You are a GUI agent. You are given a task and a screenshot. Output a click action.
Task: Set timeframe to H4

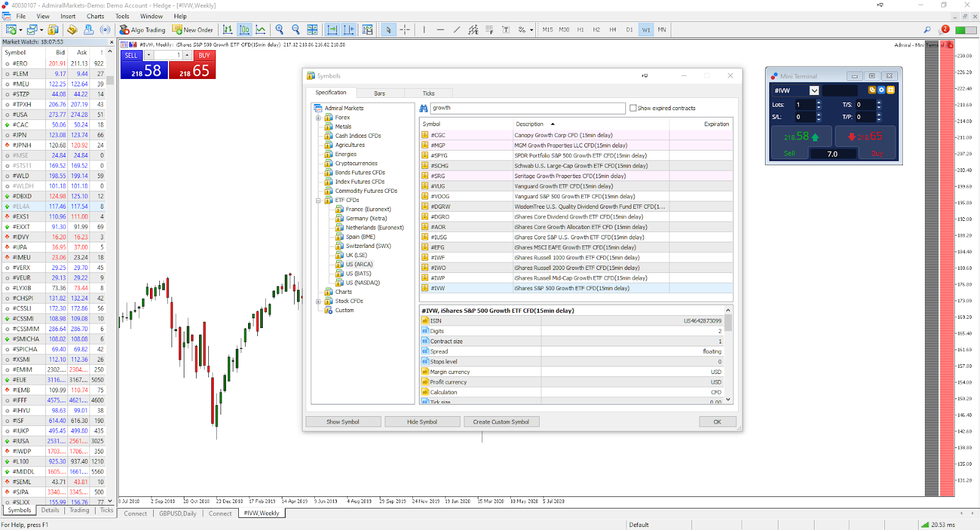point(612,29)
